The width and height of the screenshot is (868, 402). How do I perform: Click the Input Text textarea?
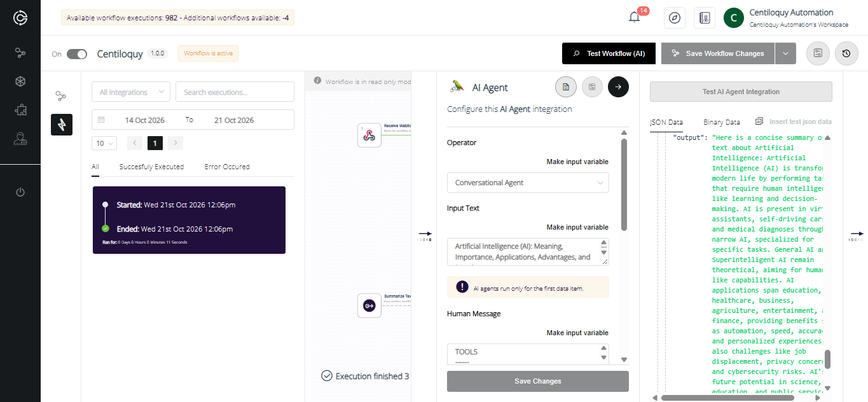pos(528,252)
